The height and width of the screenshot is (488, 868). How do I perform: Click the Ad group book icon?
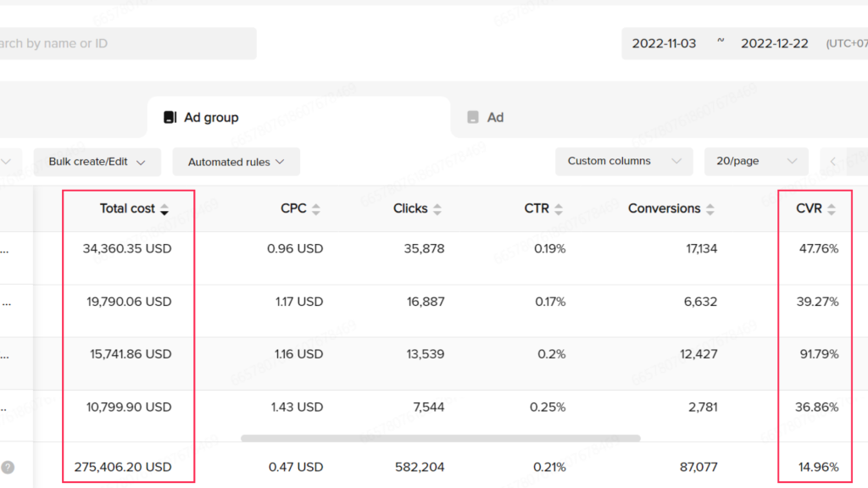[170, 117]
